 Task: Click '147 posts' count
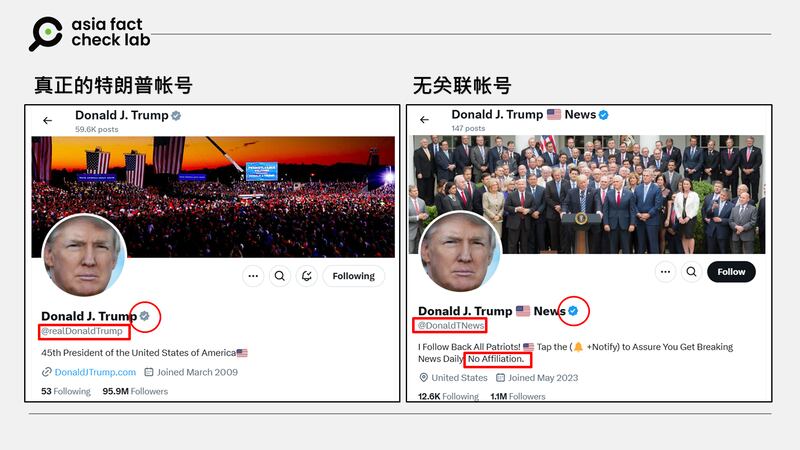pyautogui.click(x=468, y=128)
